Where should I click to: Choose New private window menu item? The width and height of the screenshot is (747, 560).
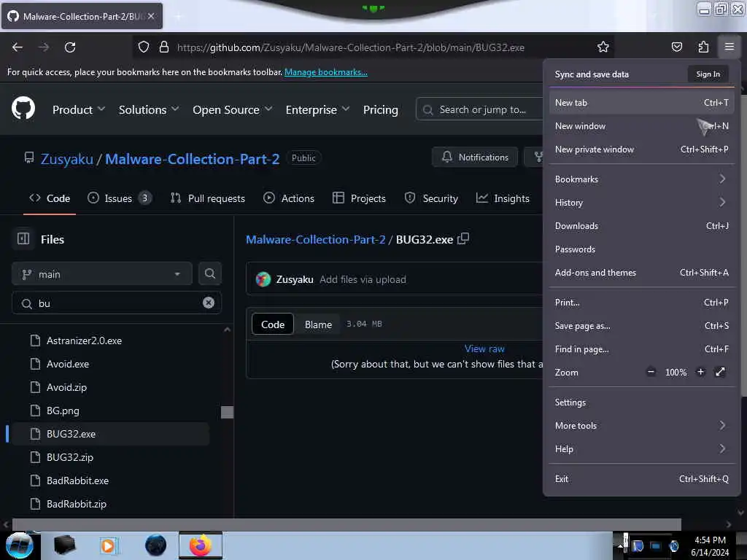tap(641, 149)
